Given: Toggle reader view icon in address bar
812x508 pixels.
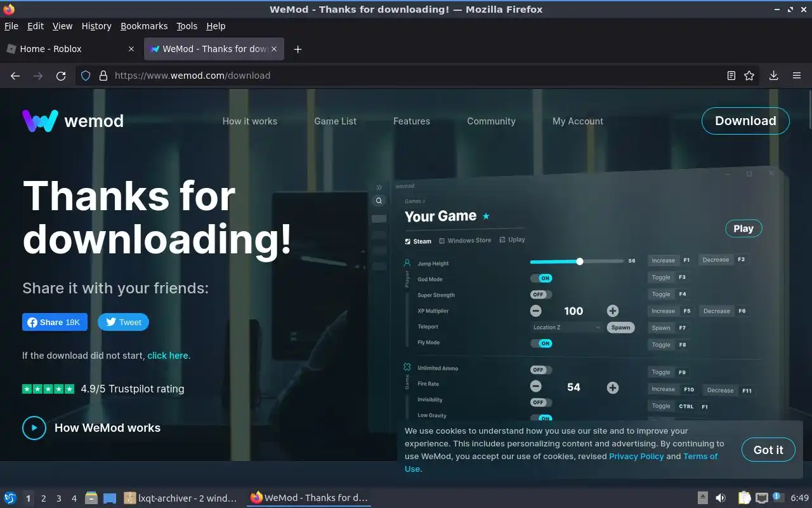Looking at the screenshot, I should coord(731,76).
